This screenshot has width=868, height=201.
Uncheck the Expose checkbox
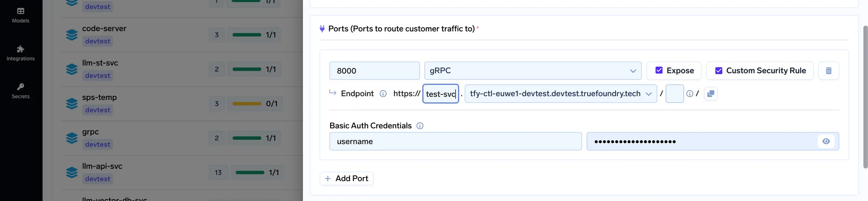(659, 70)
